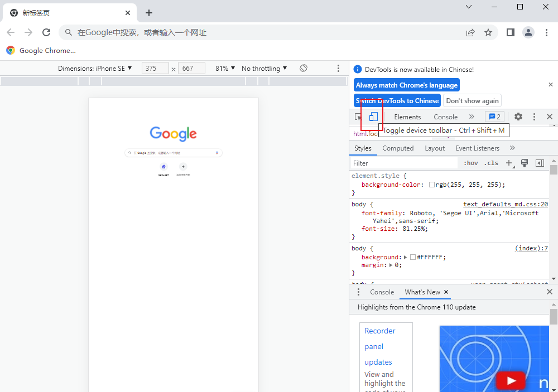Open device toolbar more options menu
Image resolution: width=558 pixels, height=392 pixels.
coord(338,68)
